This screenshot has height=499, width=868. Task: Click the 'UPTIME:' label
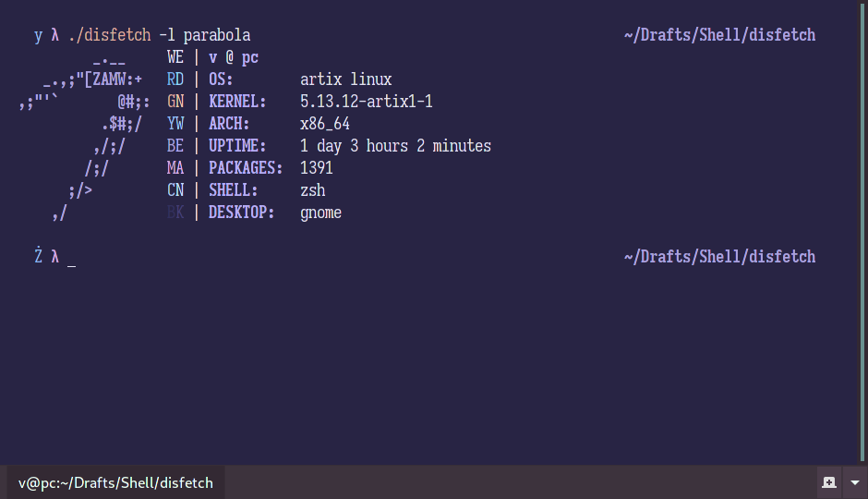coord(237,146)
